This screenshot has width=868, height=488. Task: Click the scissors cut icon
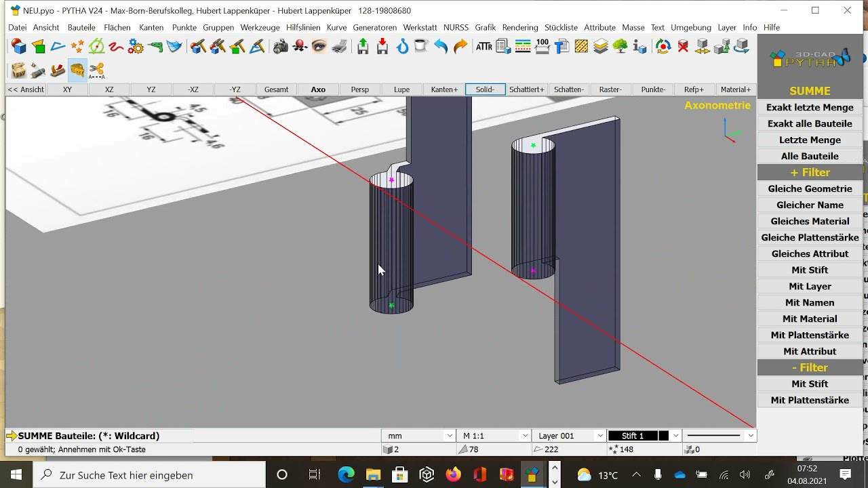click(97, 70)
